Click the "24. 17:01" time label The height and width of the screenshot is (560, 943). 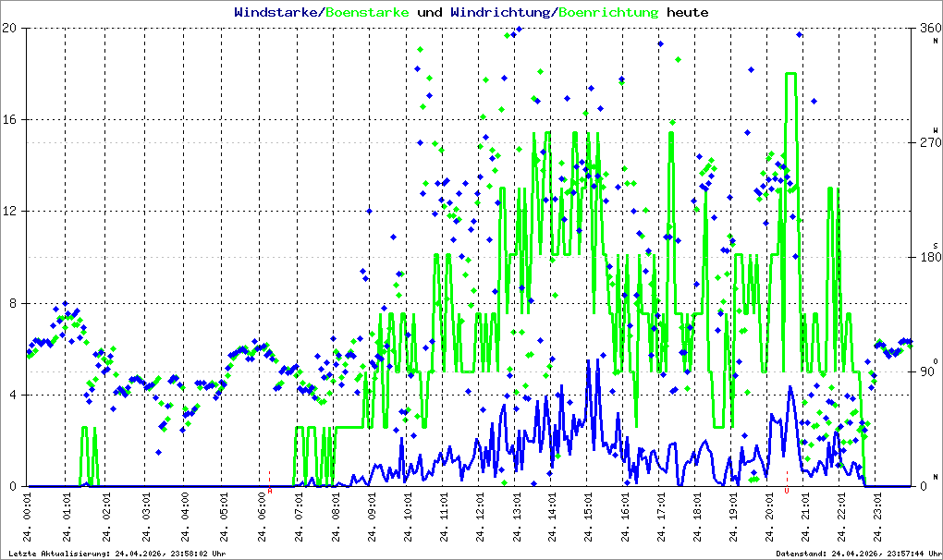pyautogui.click(x=661, y=517)
